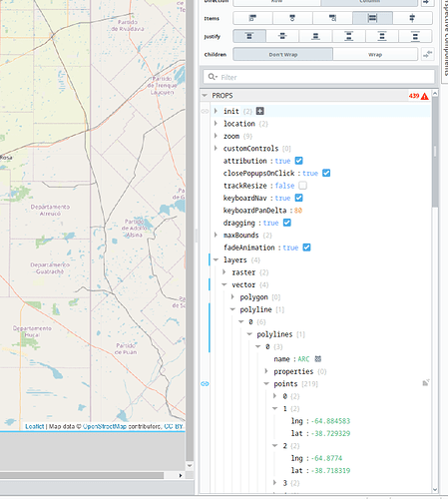The height and width of the screenshot is (499, 448).
Task: Toggle the fadeAnimation checkbox
Action: 306,248
